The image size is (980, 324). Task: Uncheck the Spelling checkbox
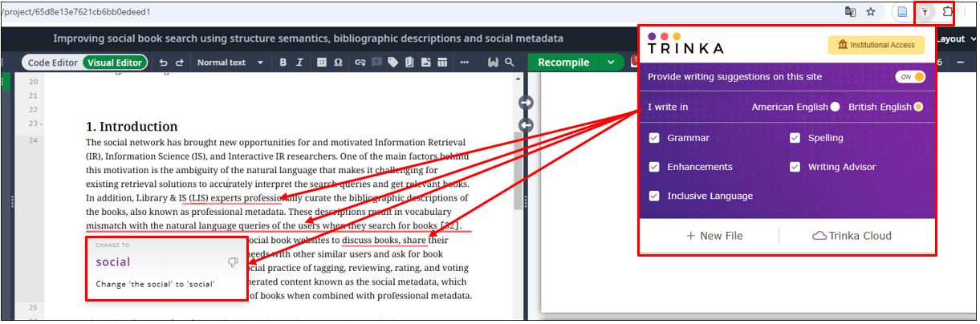click(795, 138)
